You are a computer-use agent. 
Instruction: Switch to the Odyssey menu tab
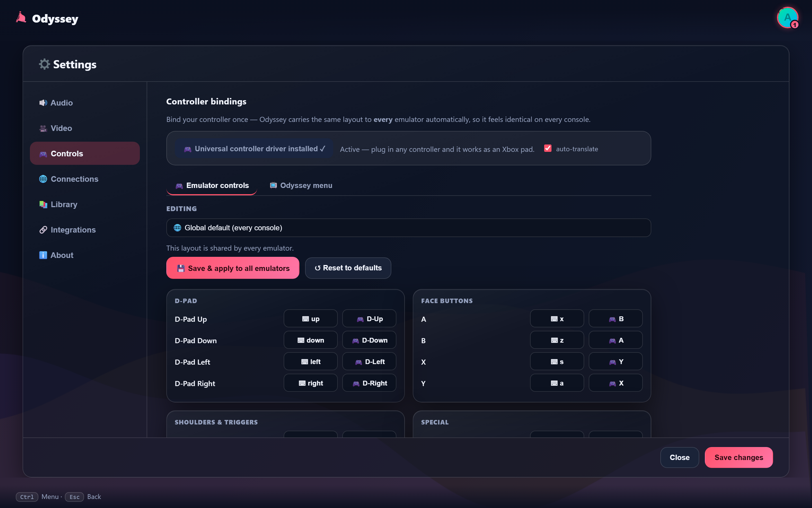point(301,185)
